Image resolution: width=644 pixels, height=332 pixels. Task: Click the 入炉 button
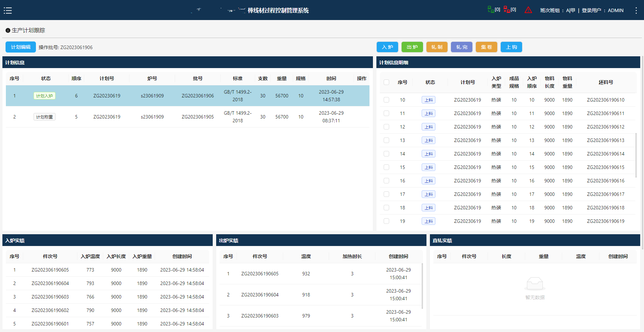[387, 47]
